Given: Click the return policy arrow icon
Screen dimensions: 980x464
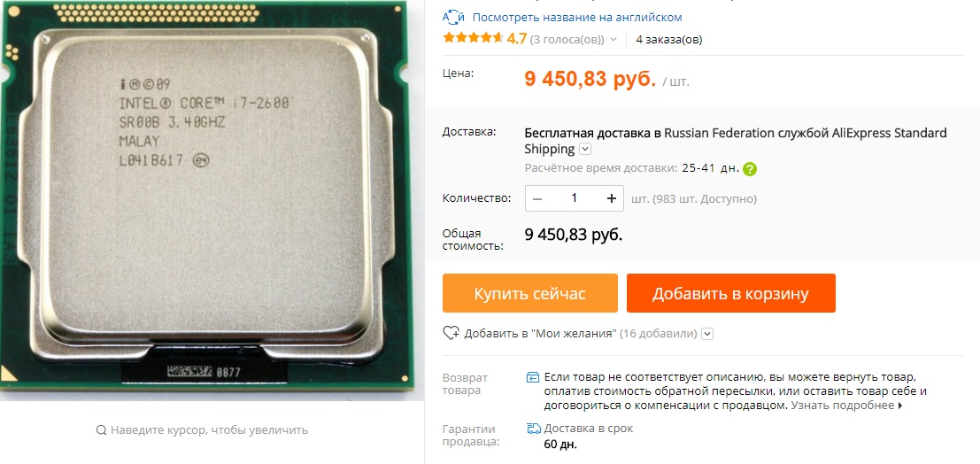Looking at the screenshot, I should (x=533, y=377).
